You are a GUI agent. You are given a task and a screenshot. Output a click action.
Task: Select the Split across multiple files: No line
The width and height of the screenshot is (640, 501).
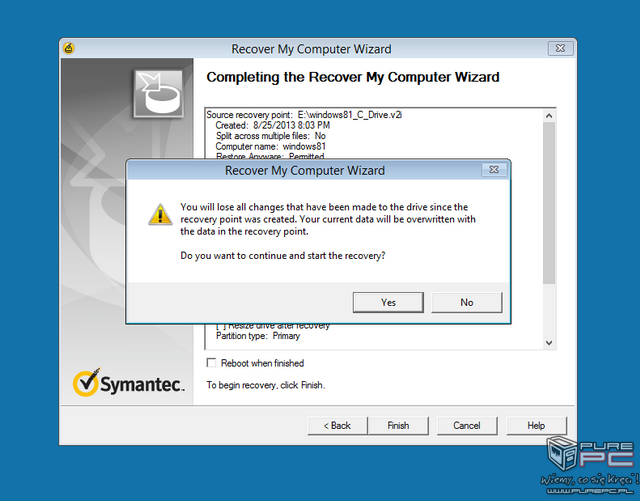(x=271, y=136)
